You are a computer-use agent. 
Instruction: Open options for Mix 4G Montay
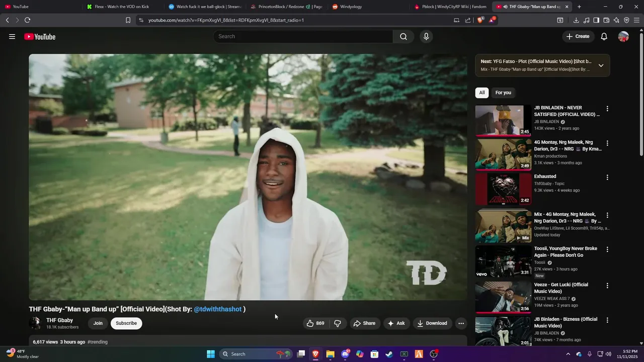607,215
